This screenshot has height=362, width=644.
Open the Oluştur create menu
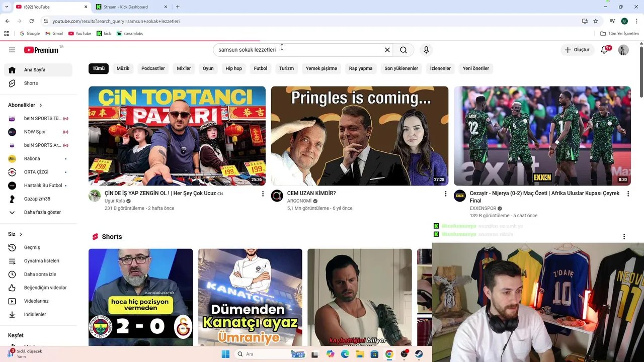tap(577, 50)
